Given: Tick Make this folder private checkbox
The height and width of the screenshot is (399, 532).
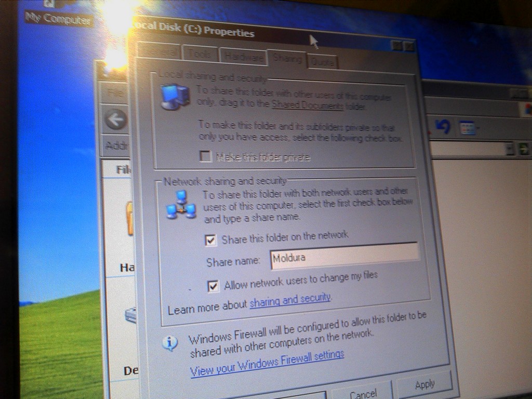Looking at the screenshot, I should tap(205, 156).
